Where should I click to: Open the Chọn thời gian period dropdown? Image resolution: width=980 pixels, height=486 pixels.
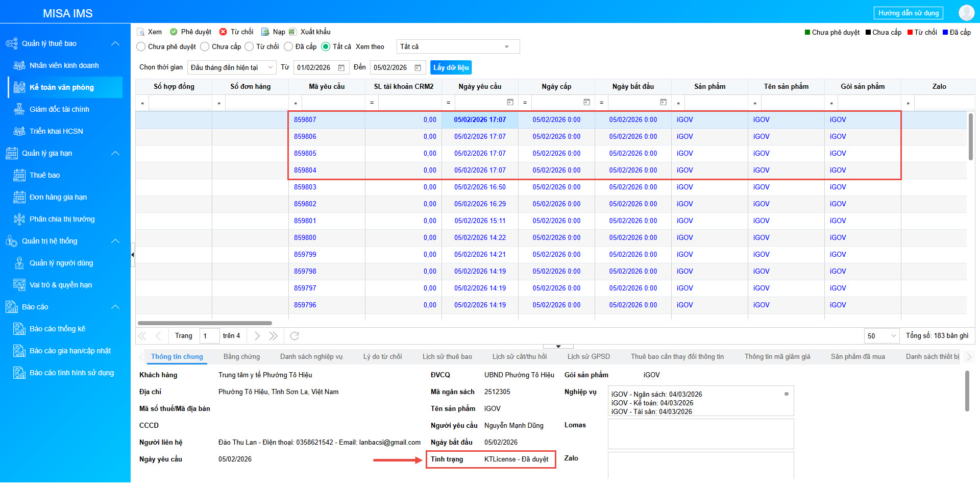[x=232, y=68]
